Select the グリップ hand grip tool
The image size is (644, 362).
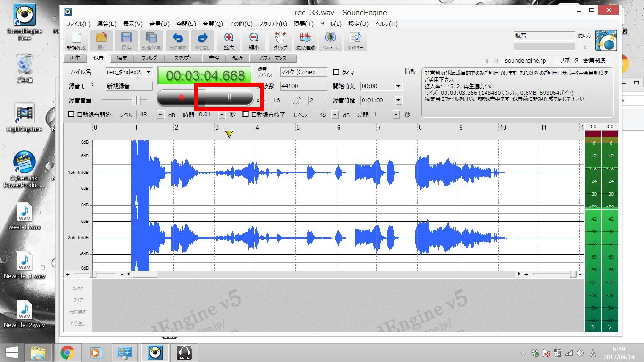click(x=281, y=41)
